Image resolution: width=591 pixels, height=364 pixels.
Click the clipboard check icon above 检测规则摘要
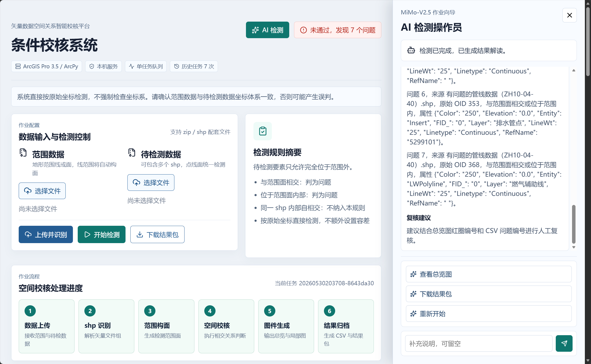point(263,131)
